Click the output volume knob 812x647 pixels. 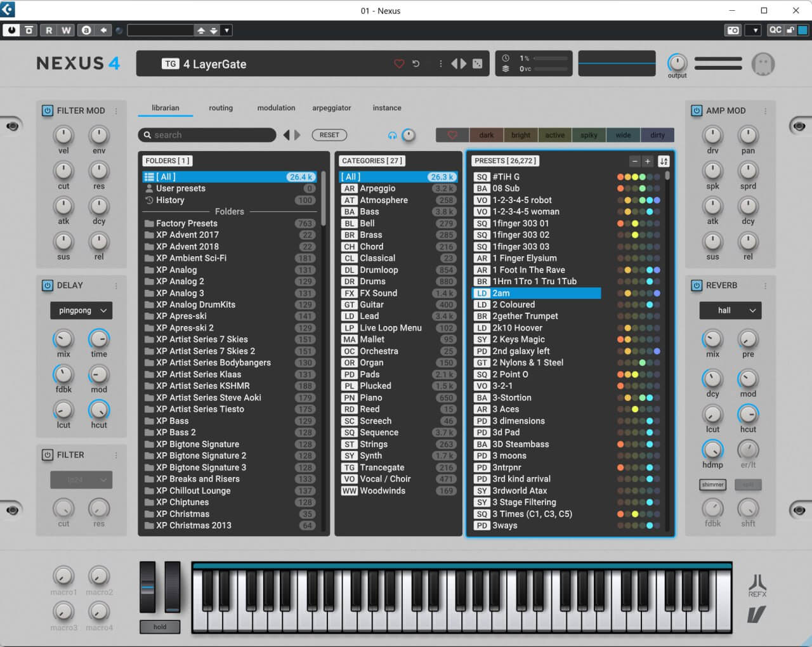point(677,62)
